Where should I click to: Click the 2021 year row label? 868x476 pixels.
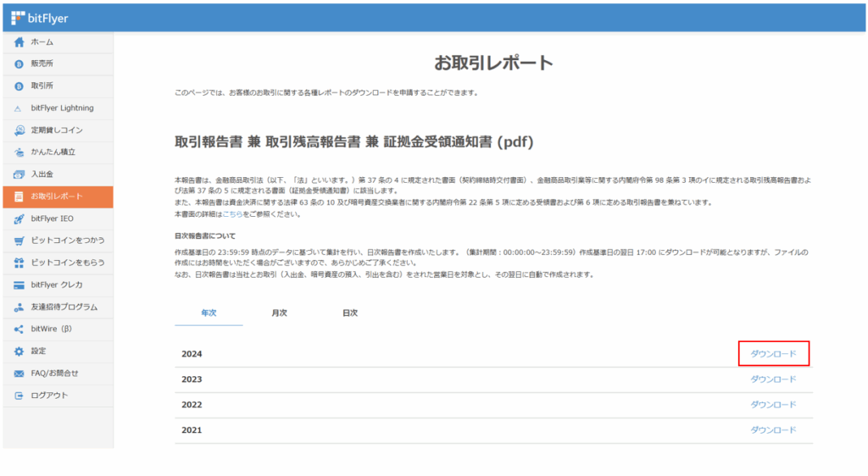(x=192, y=430)
